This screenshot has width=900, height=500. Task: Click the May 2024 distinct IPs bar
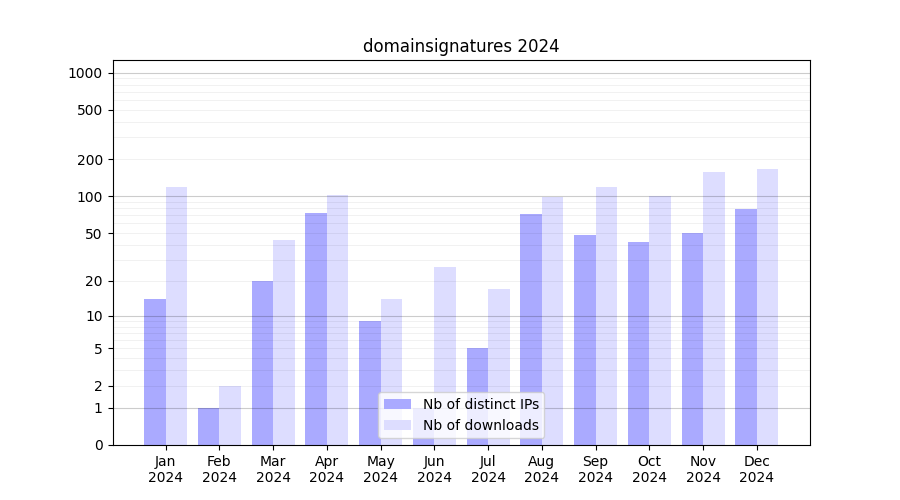[370, 382]
